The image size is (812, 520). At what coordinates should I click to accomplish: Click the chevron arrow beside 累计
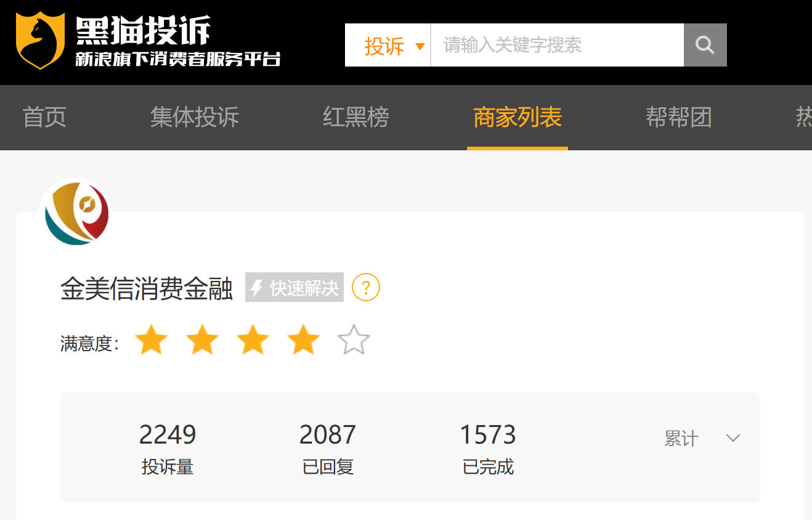point(733,438)
